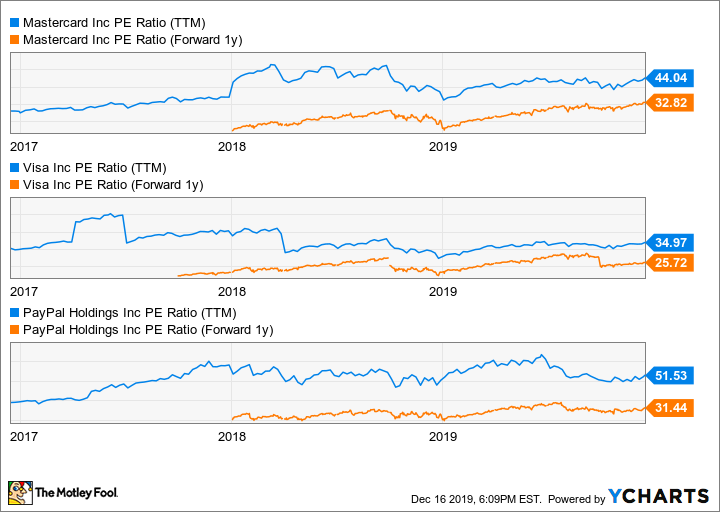Click the Mastercard 32.82 forward value label

point(669,102)
